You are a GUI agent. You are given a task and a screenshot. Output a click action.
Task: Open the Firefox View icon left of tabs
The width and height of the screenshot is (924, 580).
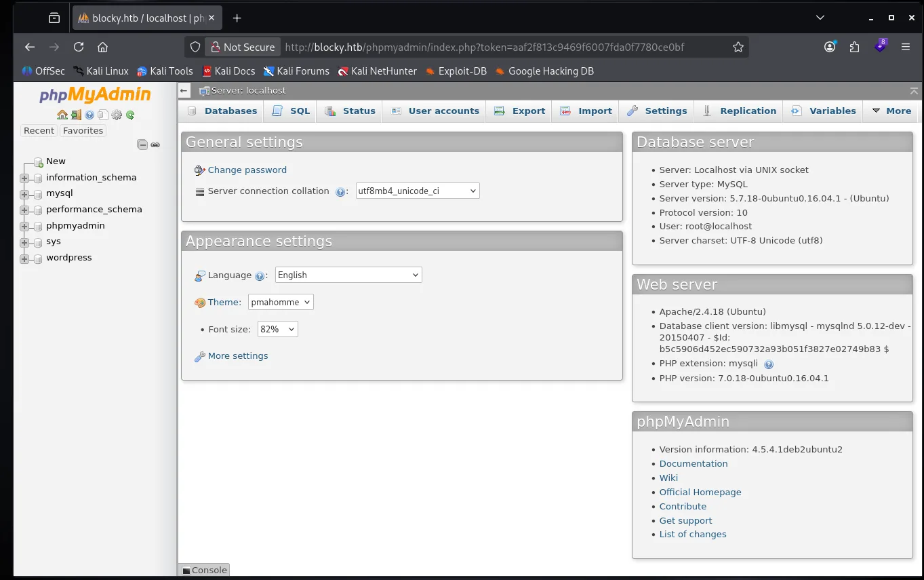tap(54, 18)
